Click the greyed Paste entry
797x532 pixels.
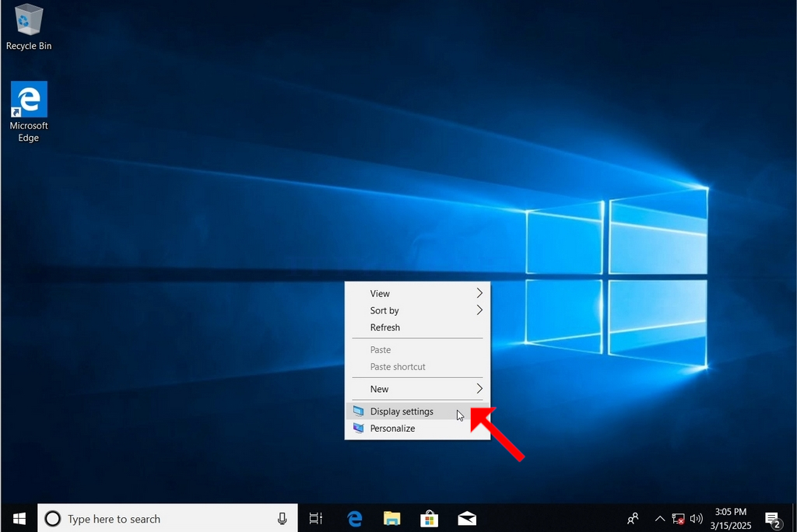tap(417, 349)
